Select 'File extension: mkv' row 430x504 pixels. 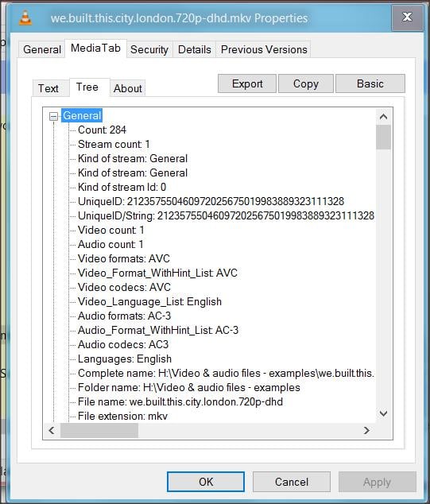(122, 417)
